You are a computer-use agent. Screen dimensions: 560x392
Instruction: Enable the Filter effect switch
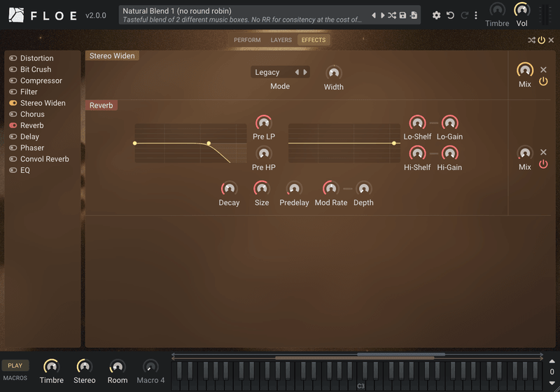point(13,92)
